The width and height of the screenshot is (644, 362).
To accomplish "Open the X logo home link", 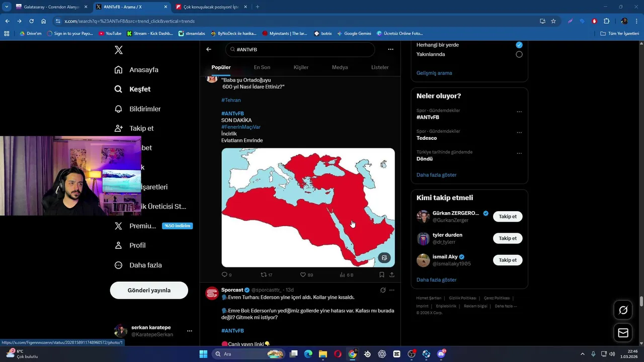I will [x=119, y=50].
